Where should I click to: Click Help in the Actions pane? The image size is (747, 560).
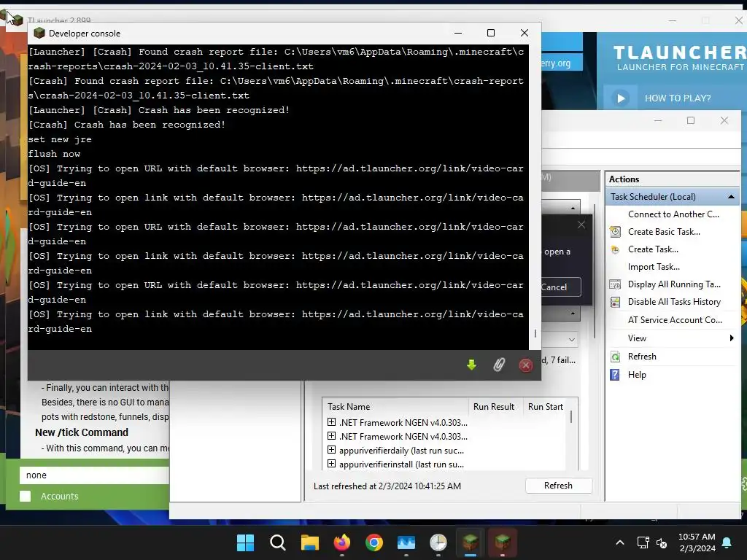tap(636, 375)
